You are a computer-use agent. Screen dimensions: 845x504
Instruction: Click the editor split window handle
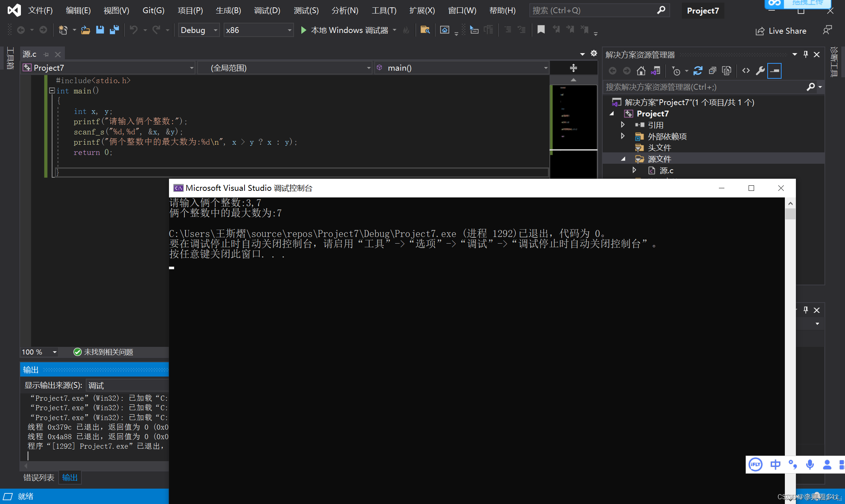coord(573,68)
